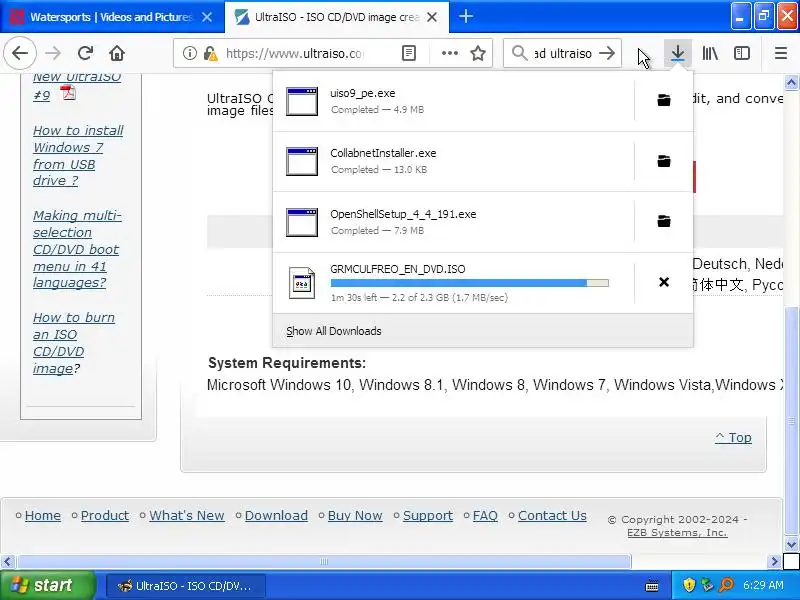Open 'How to burn an ISO CD/DVD image' link
The height and width of the screenshot is (600, 800).
coord(73,343)
